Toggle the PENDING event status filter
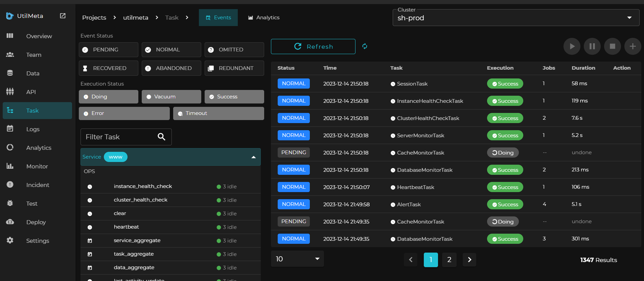The height and width of the screenshot is (281, 644). pyautogui.click(x=109, y=50)
